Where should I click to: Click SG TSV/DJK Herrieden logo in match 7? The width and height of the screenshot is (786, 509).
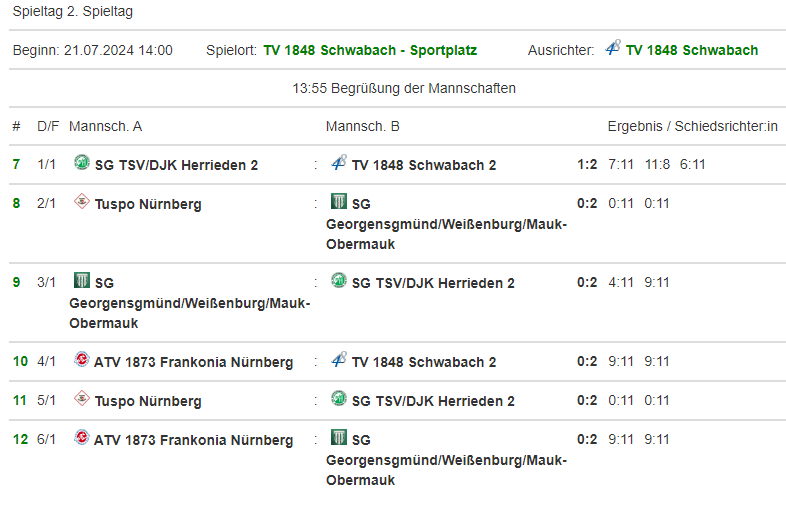coord(82,163)
